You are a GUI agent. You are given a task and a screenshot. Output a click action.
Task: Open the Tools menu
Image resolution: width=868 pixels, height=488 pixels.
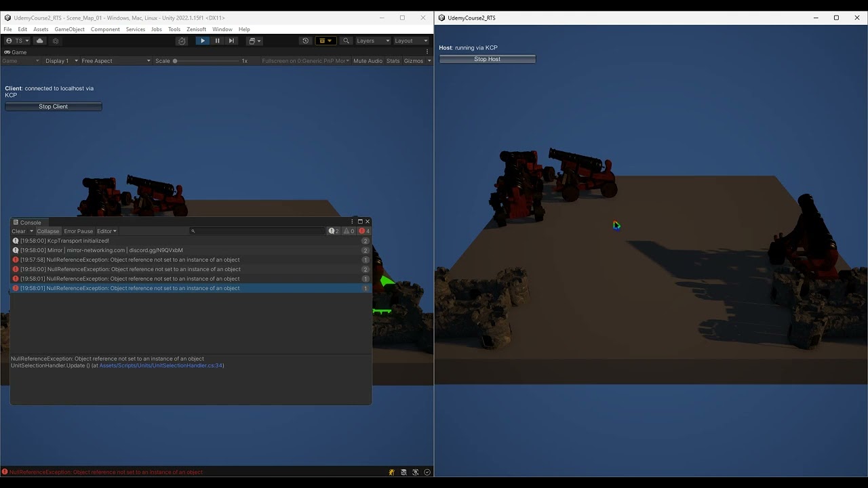174,29
